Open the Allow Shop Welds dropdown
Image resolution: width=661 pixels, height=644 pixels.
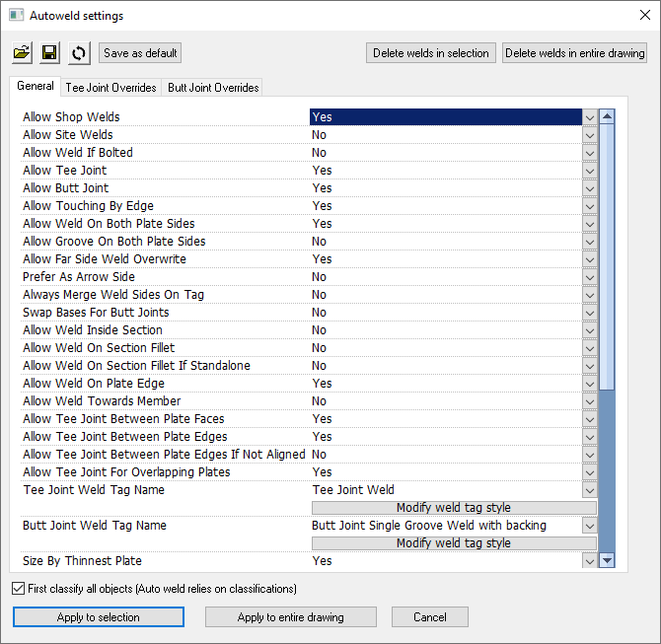pos(589,117)
